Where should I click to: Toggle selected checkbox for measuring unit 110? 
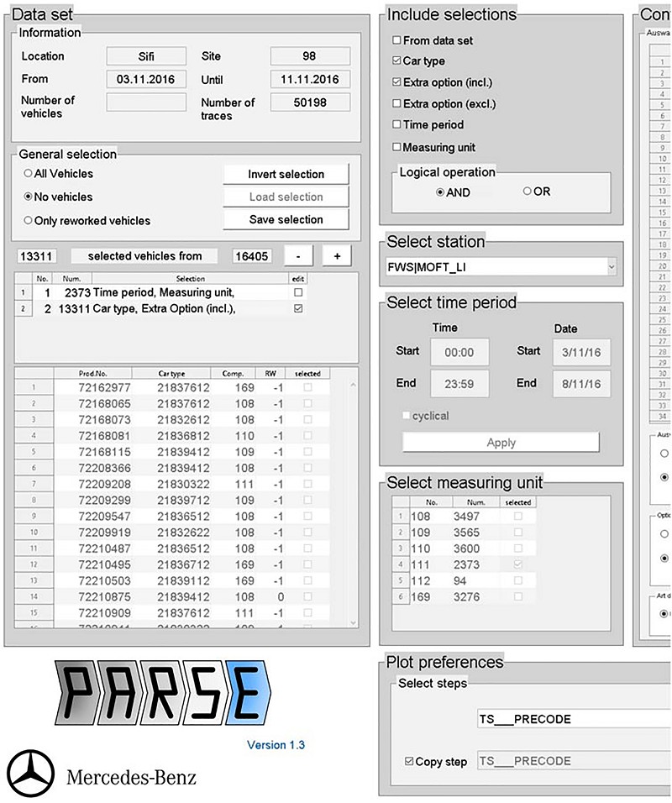click(x=517, y=548)
